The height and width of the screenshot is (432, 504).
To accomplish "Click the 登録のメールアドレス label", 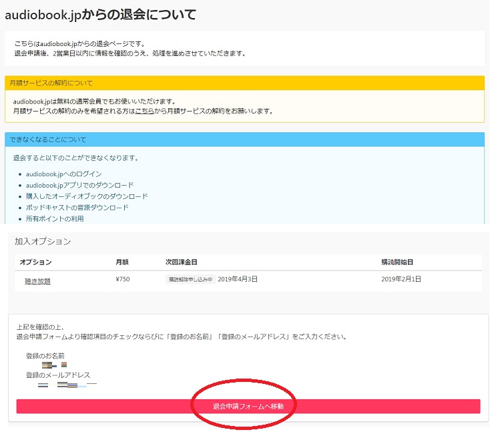I will 58,375.
